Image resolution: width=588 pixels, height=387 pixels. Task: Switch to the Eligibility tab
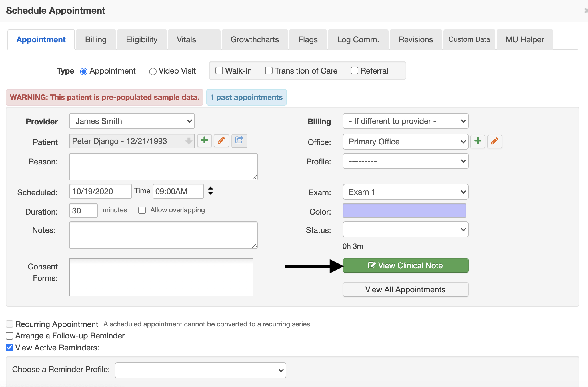tap(142, 39)
